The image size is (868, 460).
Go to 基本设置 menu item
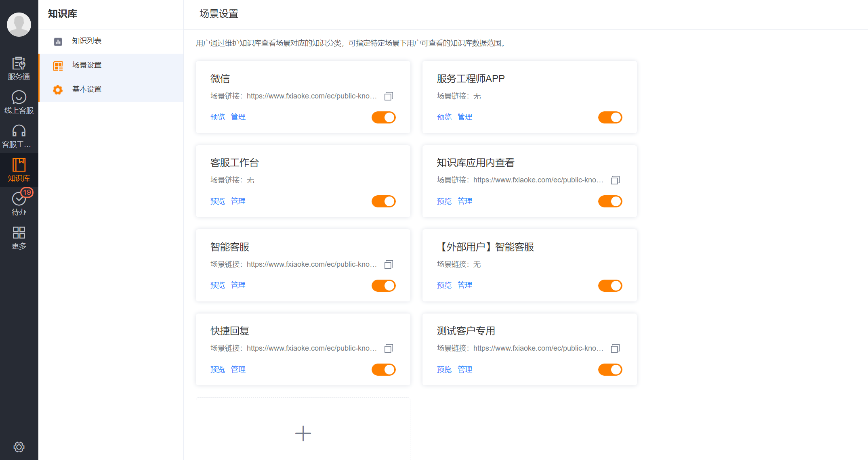coord(86,89)
